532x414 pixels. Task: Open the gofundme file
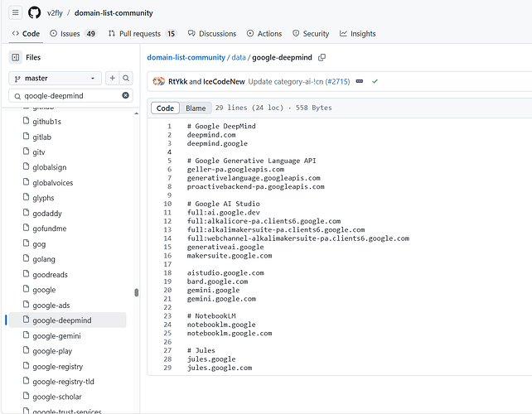[50, 229]
